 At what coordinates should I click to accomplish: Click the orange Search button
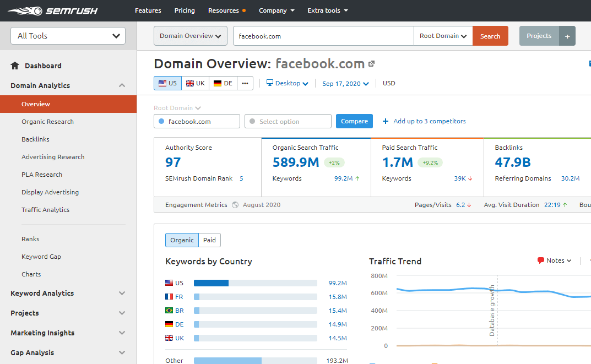[490, 36]
